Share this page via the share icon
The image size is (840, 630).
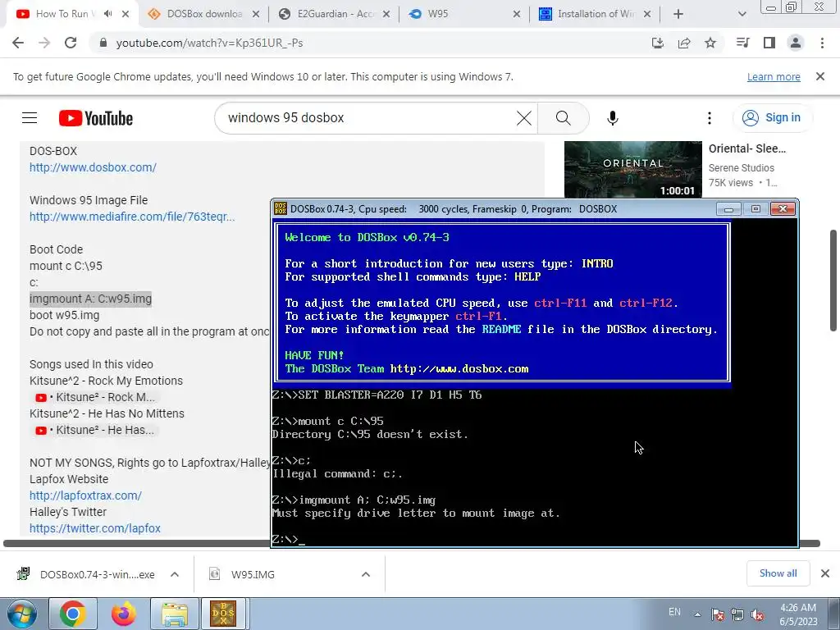click(684, 43)
